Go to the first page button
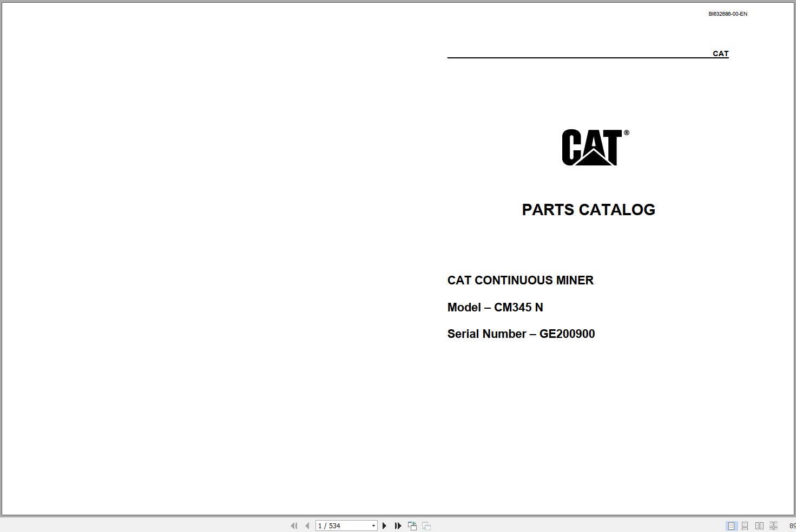Viewport: 796px width, 532px height. click(x=294, y=526)
